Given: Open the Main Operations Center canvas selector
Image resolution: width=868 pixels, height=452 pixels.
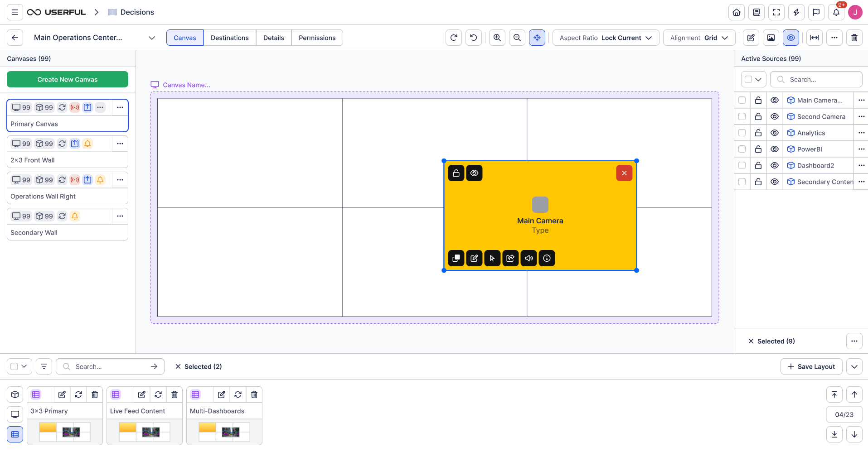Looking at the screenshot, I should pos(151,38).
